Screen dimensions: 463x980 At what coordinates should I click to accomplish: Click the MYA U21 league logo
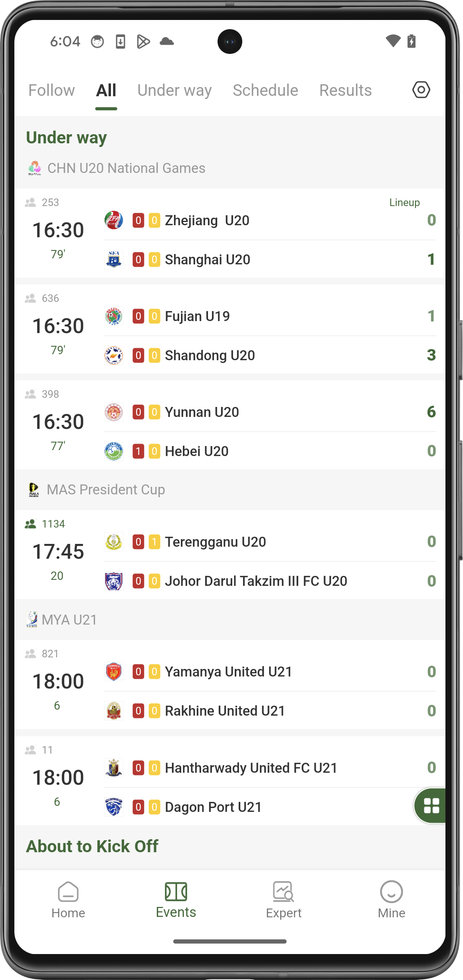[31, 619]
